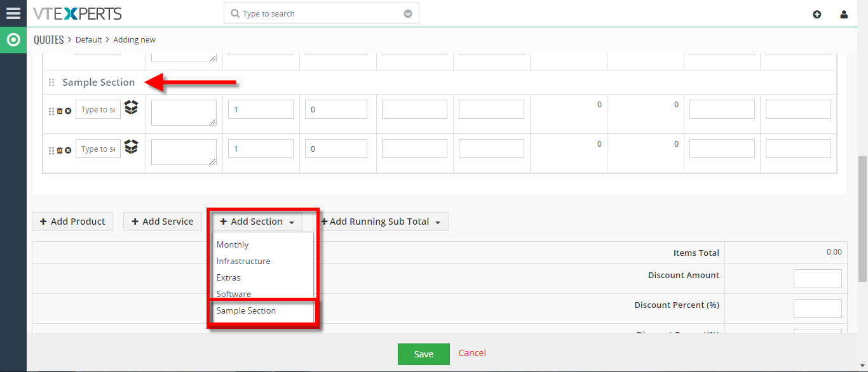The width and height of the screenshot is (868, 372).
Task: Click the Save button
Action: coord(424,354)
